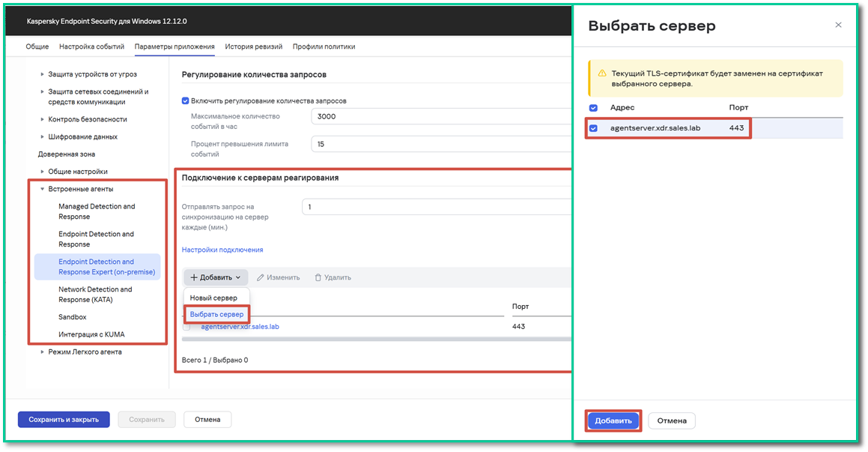Uncheck the agentserver.xdr.sales.lab row in server panel
The width and height of the screenshot is (868, 452).
pyautogui.click(x=593, y=128)
